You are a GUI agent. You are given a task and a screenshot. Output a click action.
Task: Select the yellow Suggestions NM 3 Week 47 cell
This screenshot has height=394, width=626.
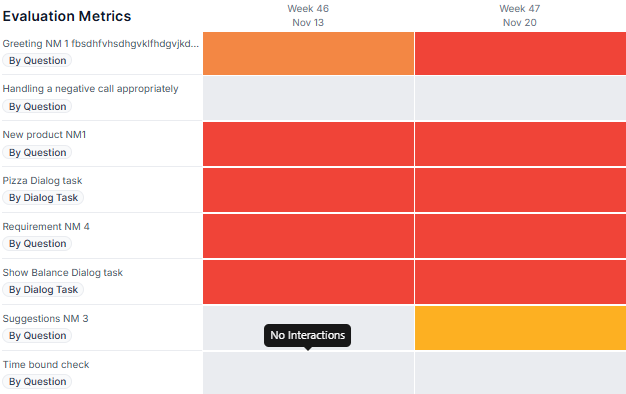[521, 328]
